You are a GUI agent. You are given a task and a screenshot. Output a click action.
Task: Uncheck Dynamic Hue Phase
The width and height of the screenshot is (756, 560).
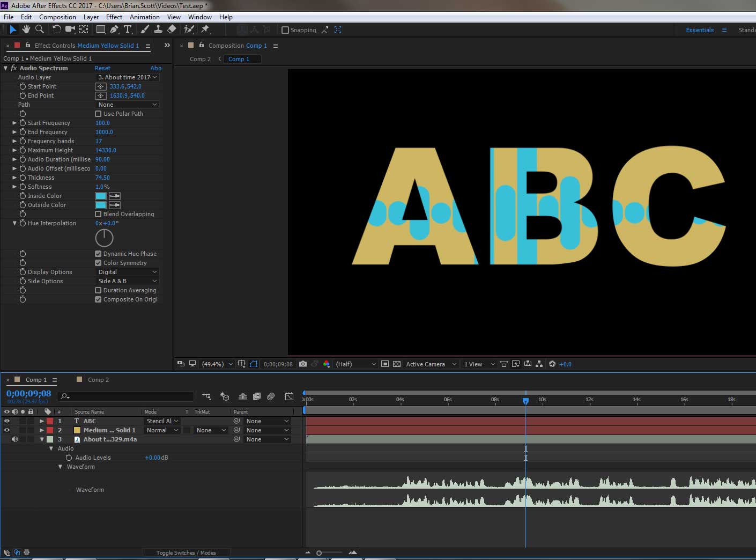click(98, 254)
